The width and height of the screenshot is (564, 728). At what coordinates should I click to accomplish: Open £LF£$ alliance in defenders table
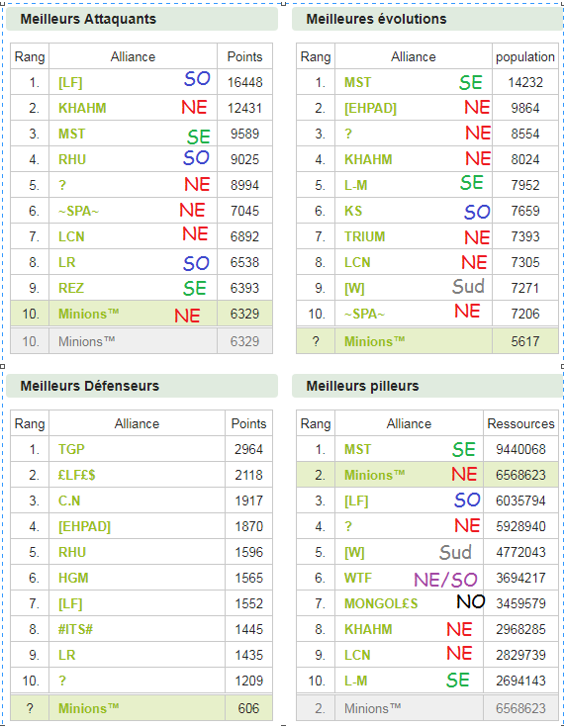76,475
